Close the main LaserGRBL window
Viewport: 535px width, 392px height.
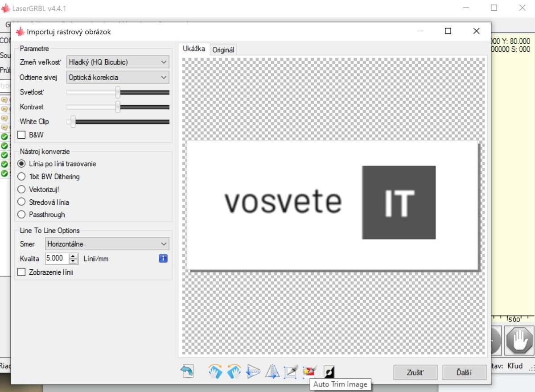522,8
